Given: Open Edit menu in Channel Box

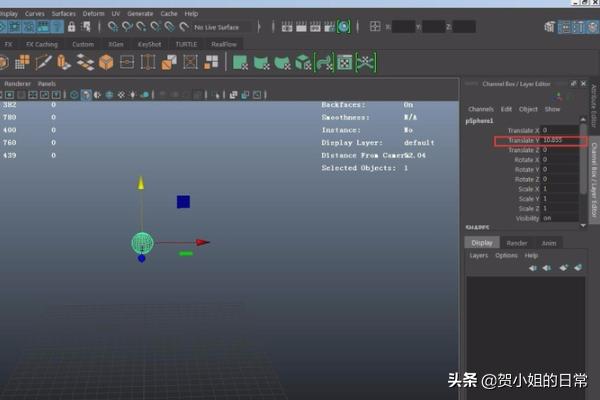Looking at the screenshot, I should (x=506, y=109).
